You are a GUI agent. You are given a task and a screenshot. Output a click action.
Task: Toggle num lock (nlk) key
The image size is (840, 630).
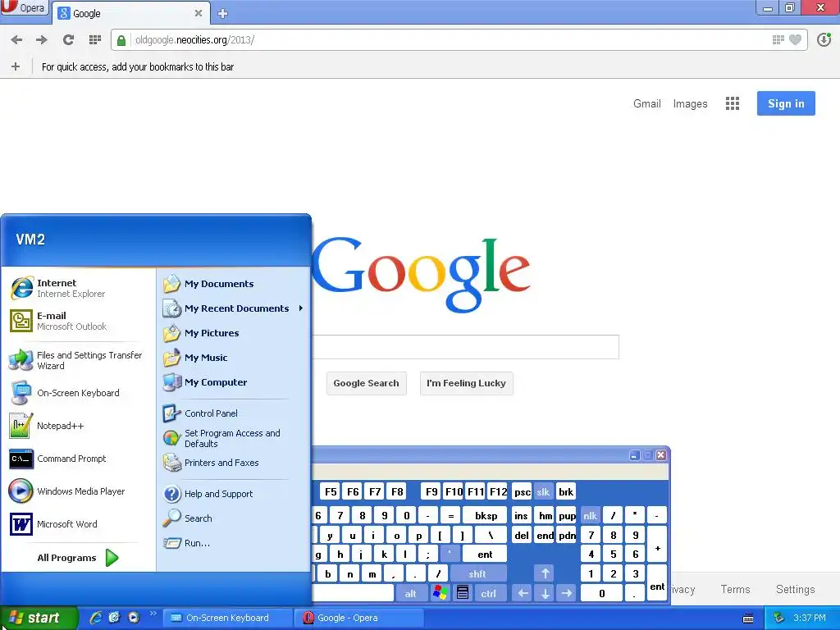tap(590, 516)
